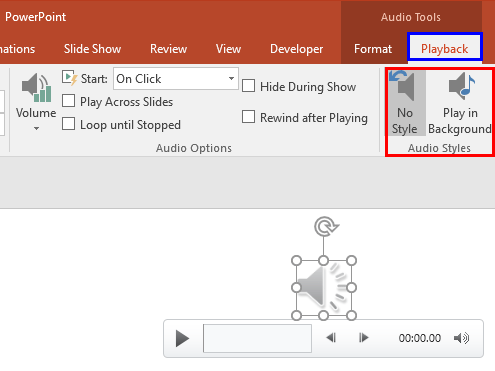Click the 00:00.00 time display

pos(420,338)
